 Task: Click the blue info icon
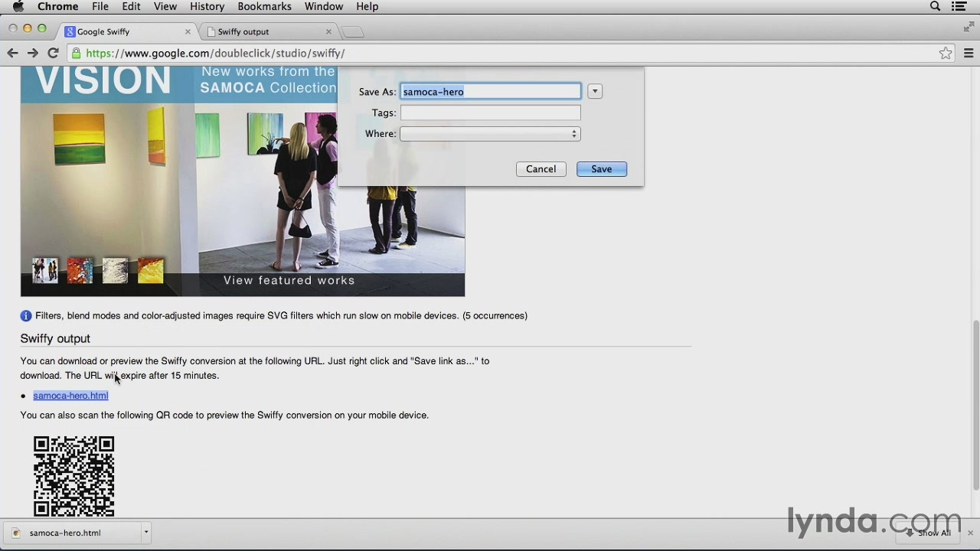[x=26, y=316]
